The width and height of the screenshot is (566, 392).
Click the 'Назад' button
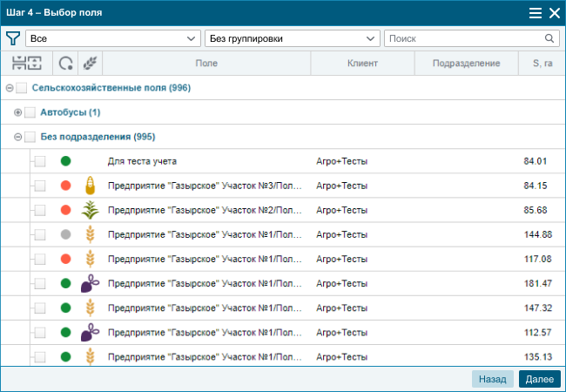(x=492, y=379)
